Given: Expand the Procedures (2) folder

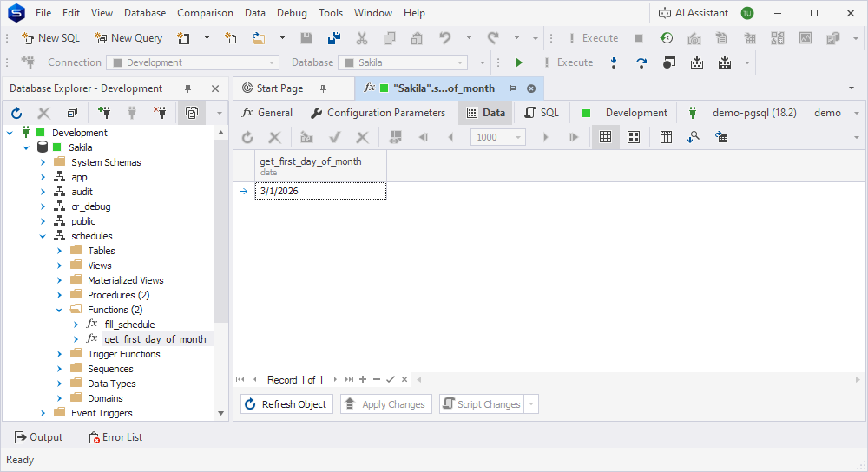Looking at the screenshot, I should click(59, 295).
